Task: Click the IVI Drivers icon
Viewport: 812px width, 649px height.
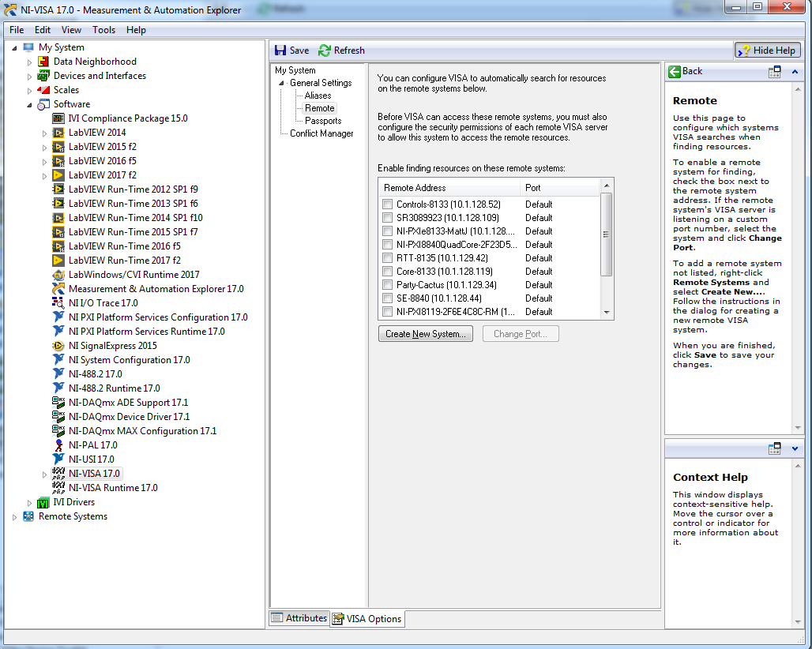Action: [43, 502]
